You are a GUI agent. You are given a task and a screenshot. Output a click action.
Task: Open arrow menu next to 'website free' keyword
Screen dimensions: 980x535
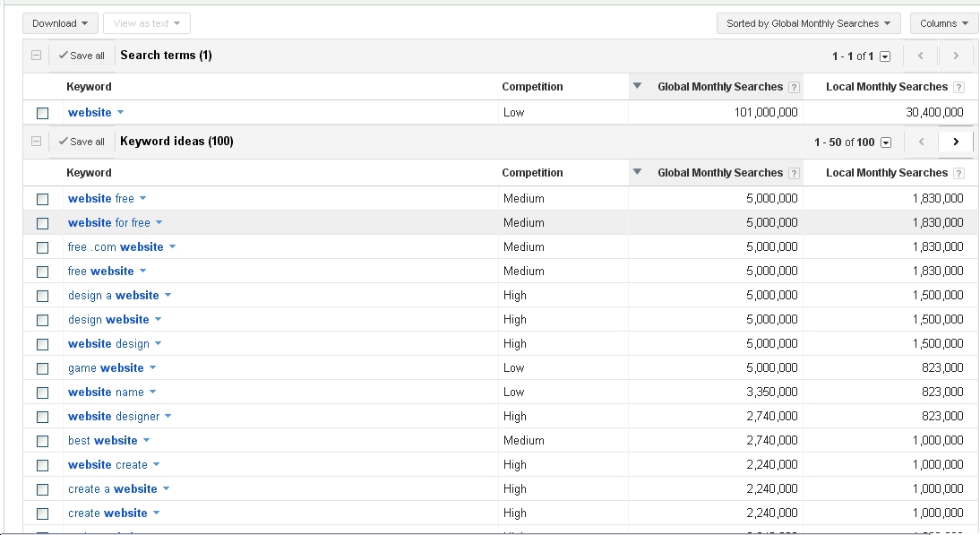tap(142, 199)
